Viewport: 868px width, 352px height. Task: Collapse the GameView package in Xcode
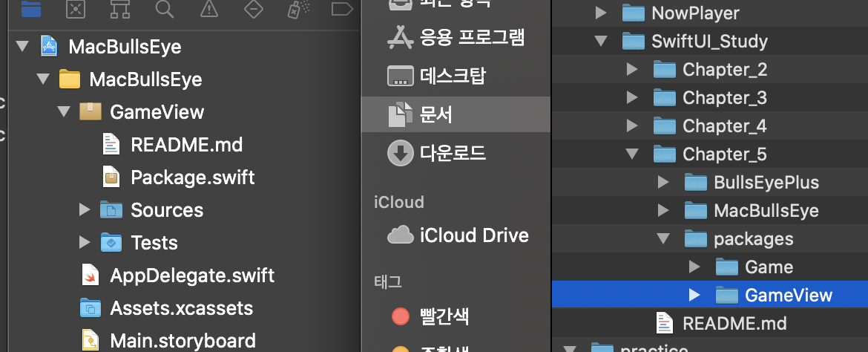click(x=63, y=112)
